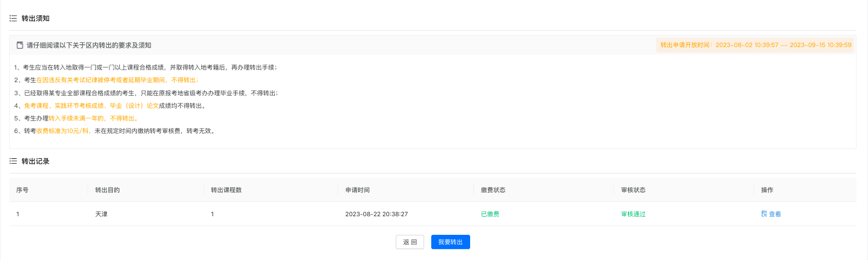The height and width of the screenshot is (260, 868).
Task: Select the 天津 destination cell
Action: pos(101,214)
